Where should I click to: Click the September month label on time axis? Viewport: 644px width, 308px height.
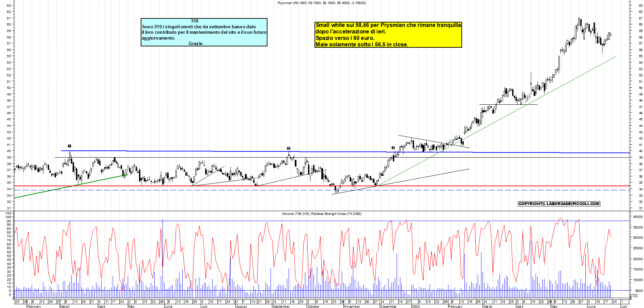[281, 306]
